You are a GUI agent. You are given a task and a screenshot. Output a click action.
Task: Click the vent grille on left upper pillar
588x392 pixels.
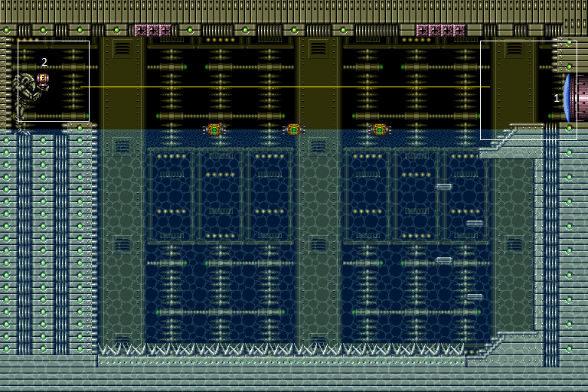(122, 48)
